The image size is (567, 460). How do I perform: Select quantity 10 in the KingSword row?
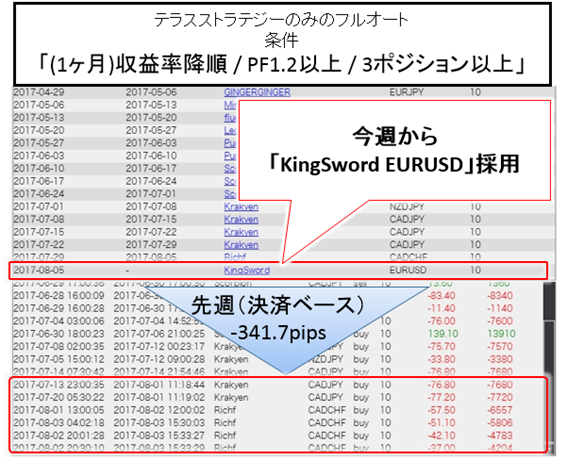point(475,270)
